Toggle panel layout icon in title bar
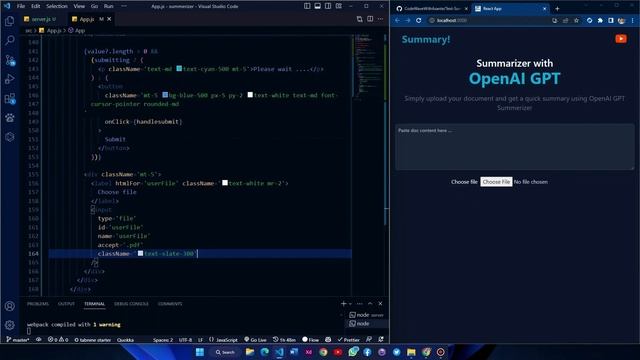 pyautogui.click(x=318, y=6)
